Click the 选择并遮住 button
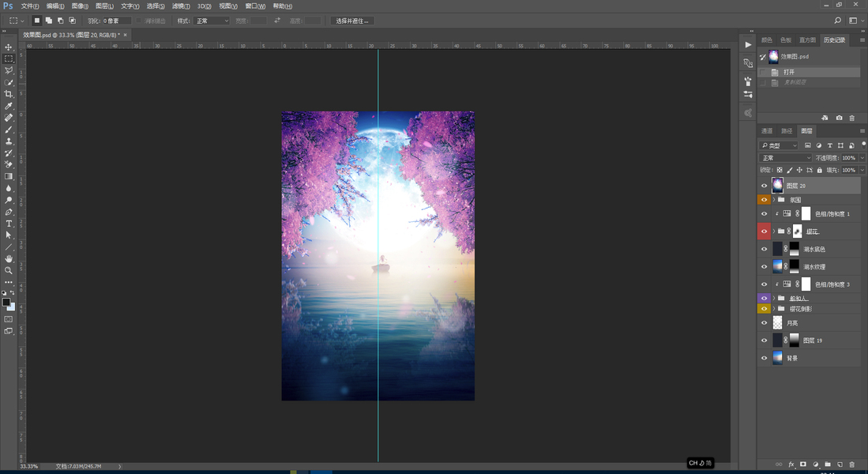868x474 pixels. click(352, 21)
